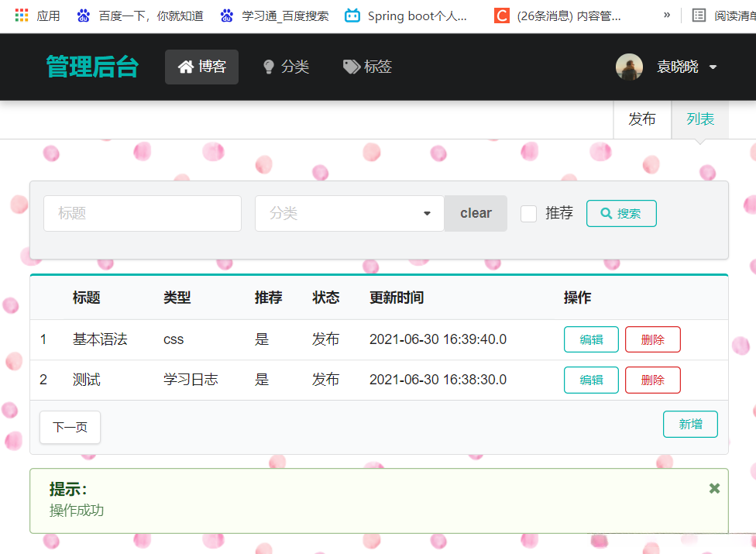The image size is (756, 554).
Task: Open the Spring boot个人 bookmark
Action: pyautogui.click(x=406, y=16)
